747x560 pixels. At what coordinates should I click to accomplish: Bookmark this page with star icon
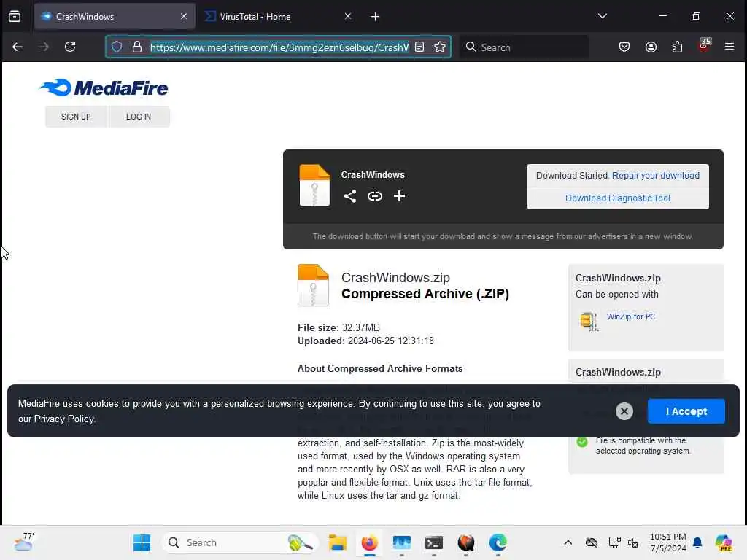coord(440,47)
